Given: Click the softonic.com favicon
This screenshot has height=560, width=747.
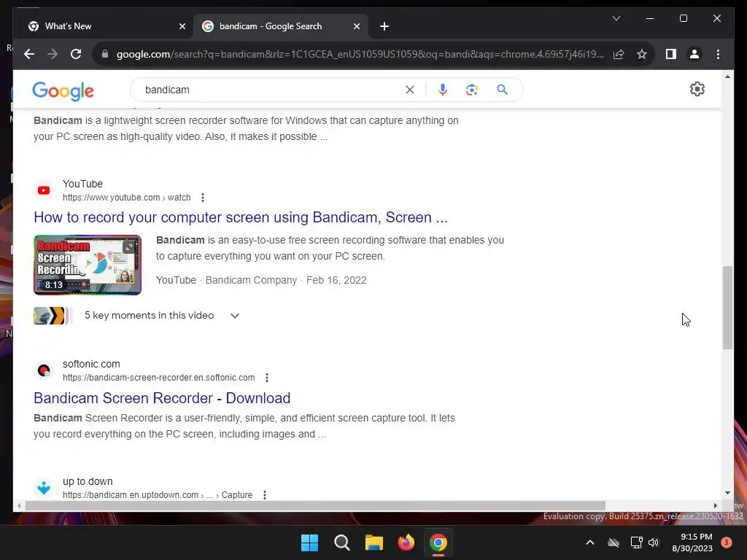Looking at the screenshot, I should (44, 370).
